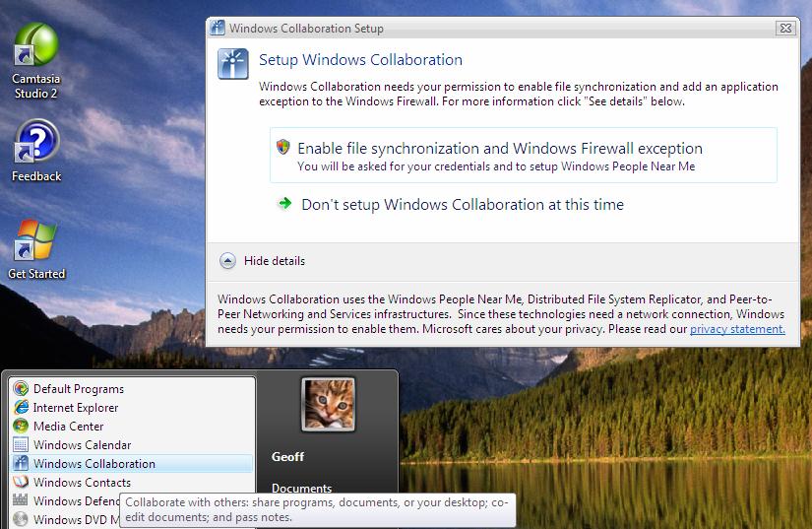Click the Camtasia Studio 2 label text
The image size is (812, 529).
pos(35,86)
